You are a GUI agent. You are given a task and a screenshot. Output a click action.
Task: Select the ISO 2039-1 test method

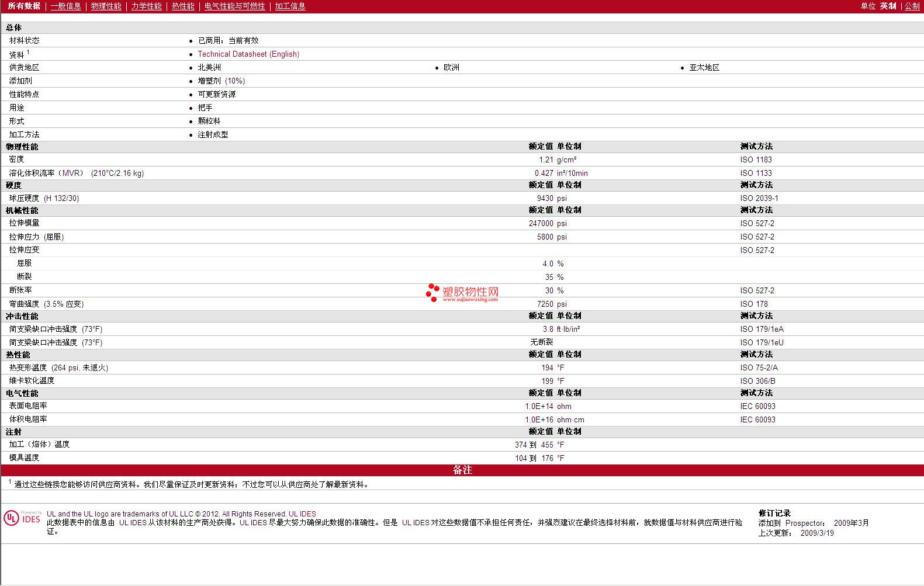(759, 198)
